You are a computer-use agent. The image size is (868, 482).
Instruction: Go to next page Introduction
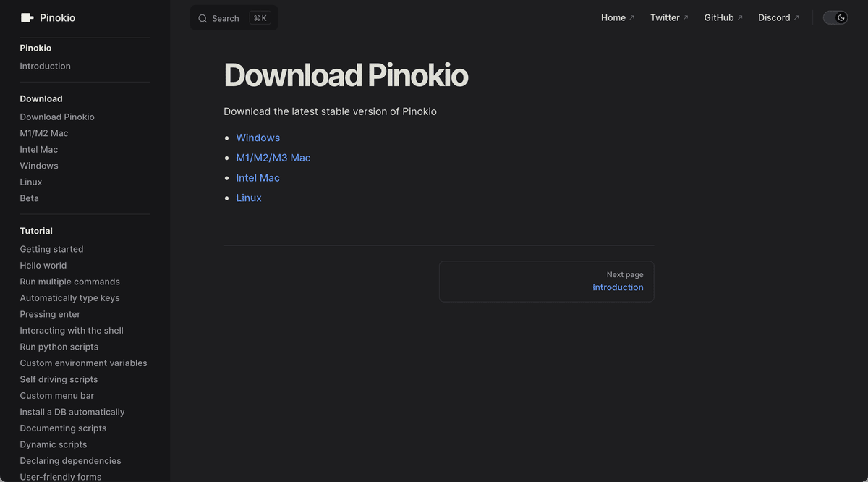click(x=618, y=287)
